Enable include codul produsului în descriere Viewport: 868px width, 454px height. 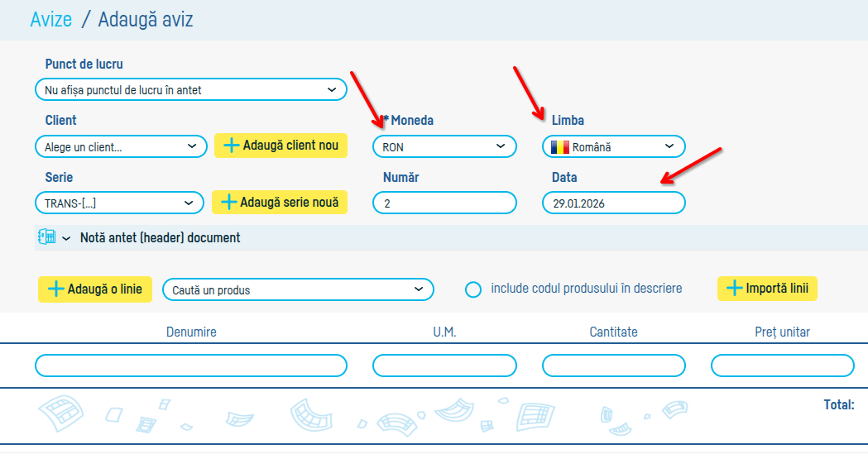[473, 289]
